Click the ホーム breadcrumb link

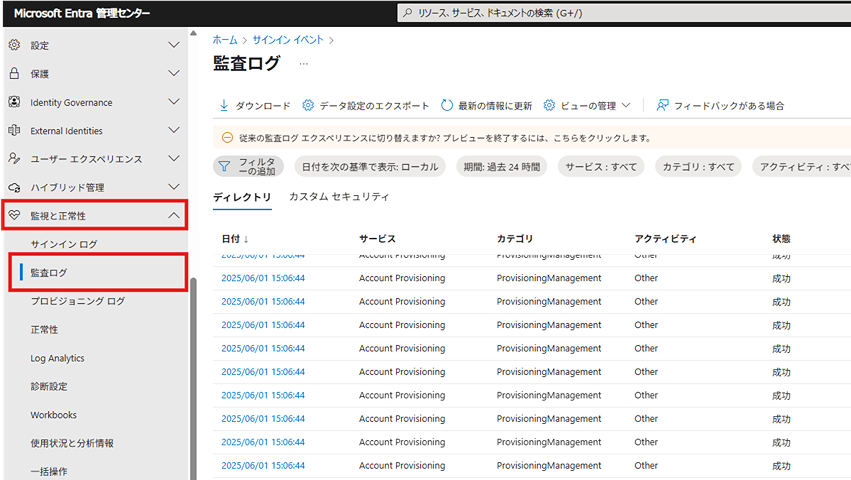(x=225, y=40)
